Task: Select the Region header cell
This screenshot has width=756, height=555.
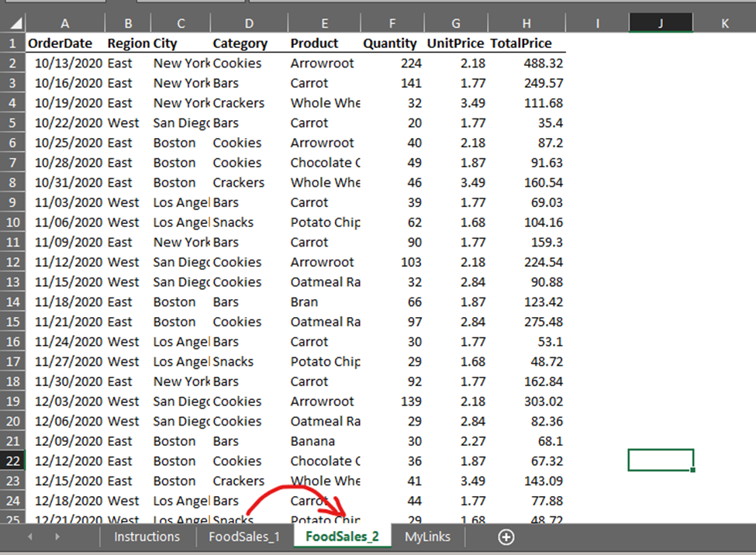Action: click(128, 43)
